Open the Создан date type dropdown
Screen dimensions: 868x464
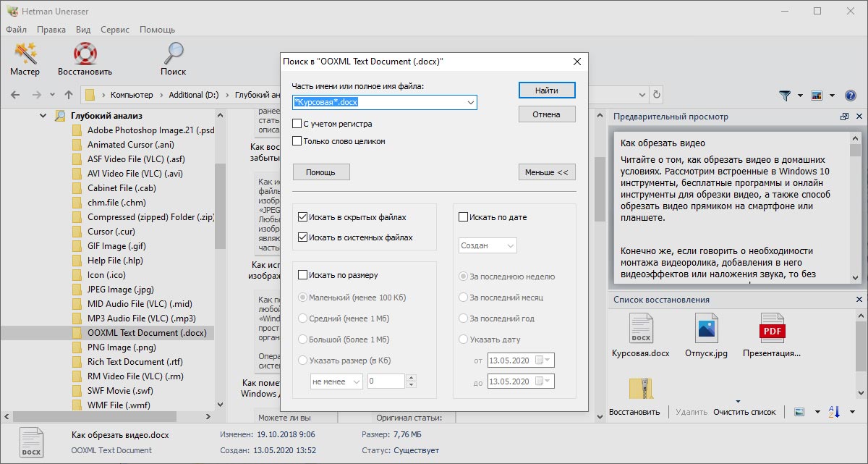pyautogui.click(x=488, y=245)
